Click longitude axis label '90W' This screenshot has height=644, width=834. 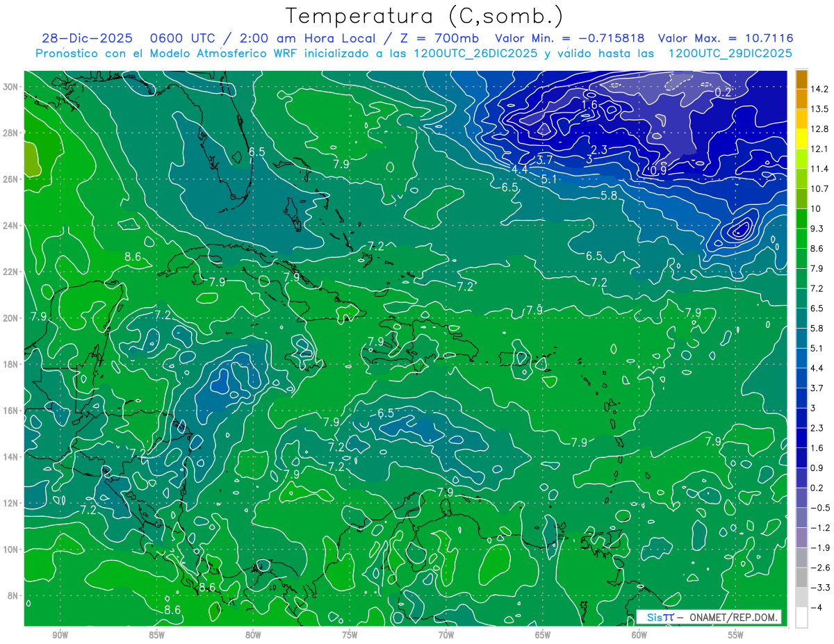click(x=60, y=635)
